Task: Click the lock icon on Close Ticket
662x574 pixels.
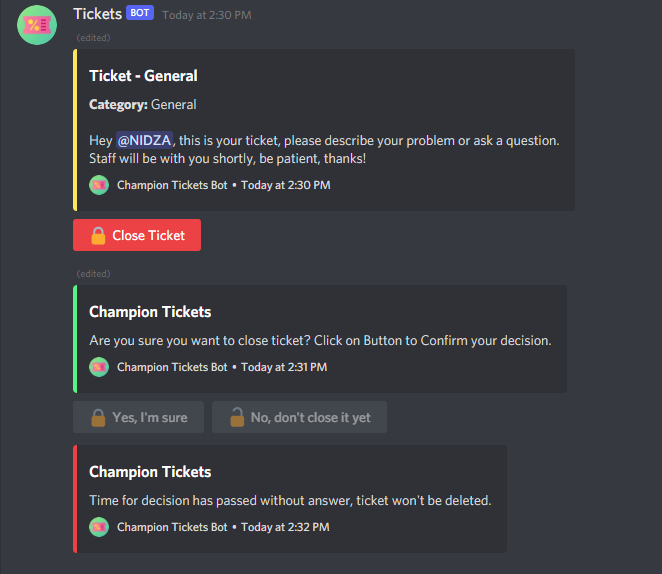Action: click(x=98, y=236)
